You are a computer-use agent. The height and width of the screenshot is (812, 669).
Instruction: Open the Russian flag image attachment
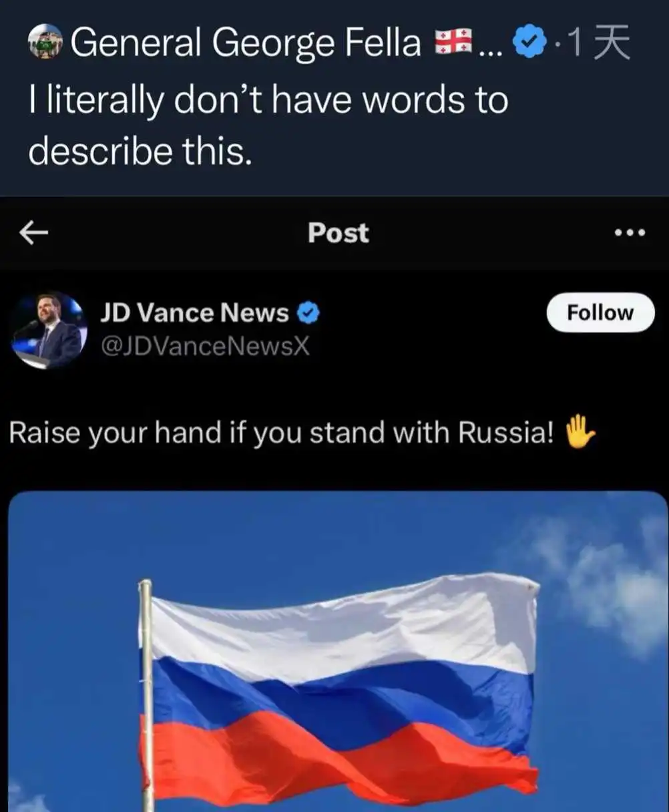338,651
